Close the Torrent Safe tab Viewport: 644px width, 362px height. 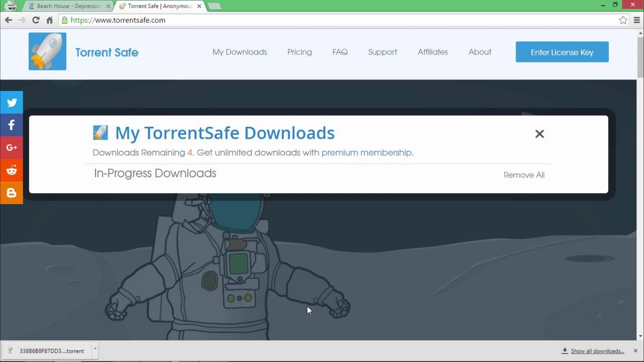200,6
